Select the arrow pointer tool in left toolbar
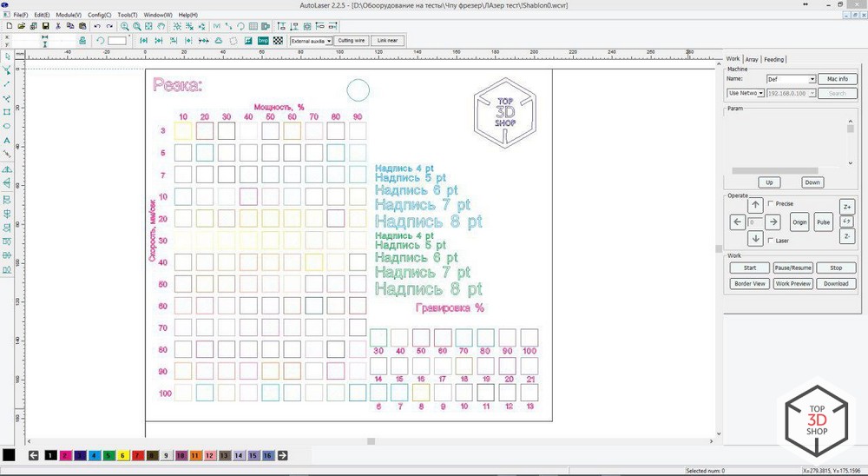Viewport: 868px width, 476px height. 7,56
